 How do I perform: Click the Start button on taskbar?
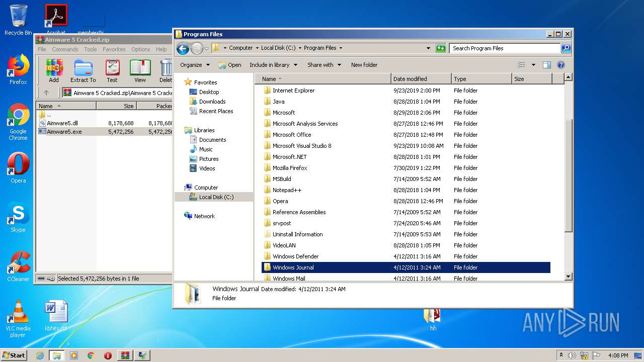pyautogui.click(x=14, y=355)
